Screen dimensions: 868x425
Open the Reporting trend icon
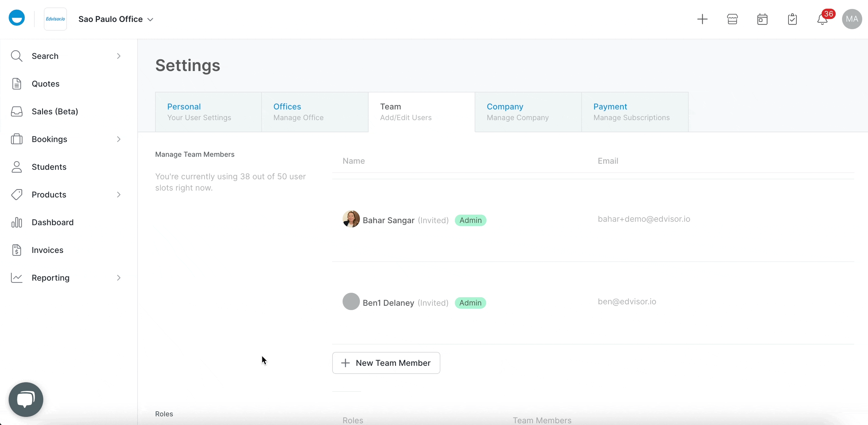[x=16, y=277]
